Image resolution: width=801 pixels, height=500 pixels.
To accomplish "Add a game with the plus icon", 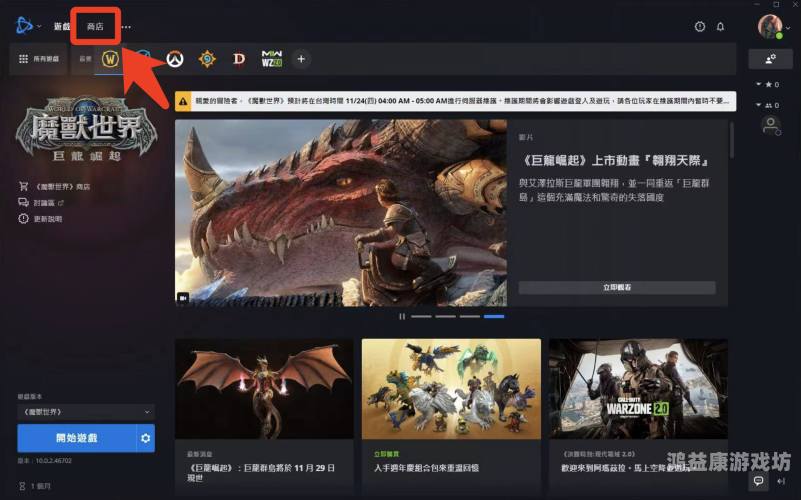I will [x=301, y=59].
